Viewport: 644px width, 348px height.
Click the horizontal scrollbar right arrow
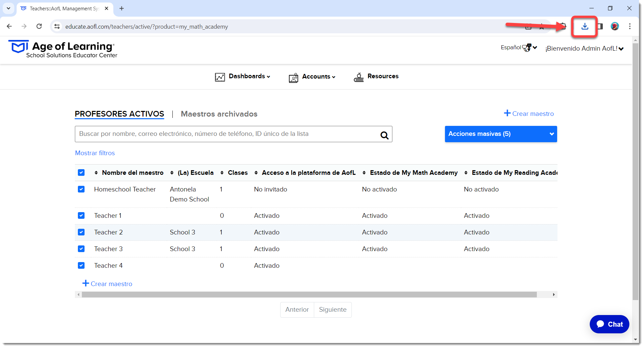pos(554,295)
